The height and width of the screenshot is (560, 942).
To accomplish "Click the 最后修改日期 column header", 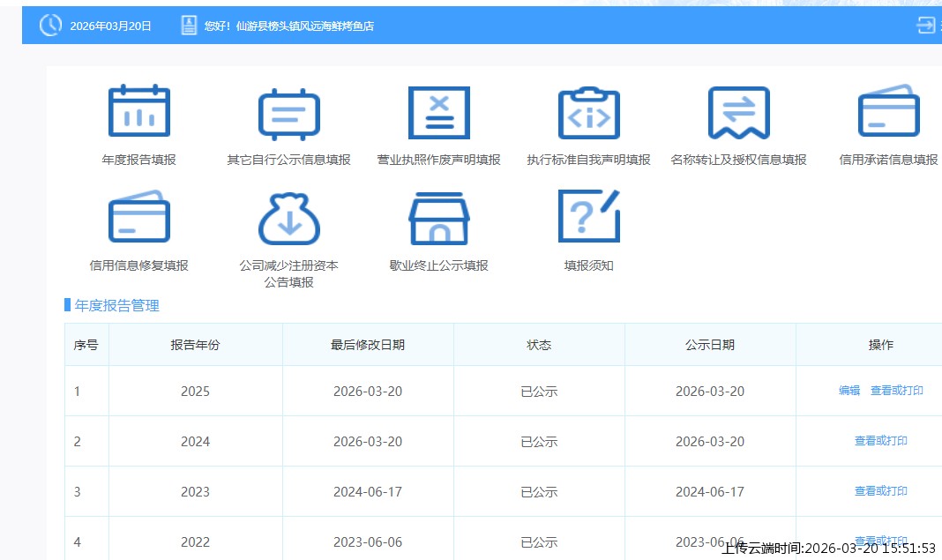I will (x=368, y=345).
